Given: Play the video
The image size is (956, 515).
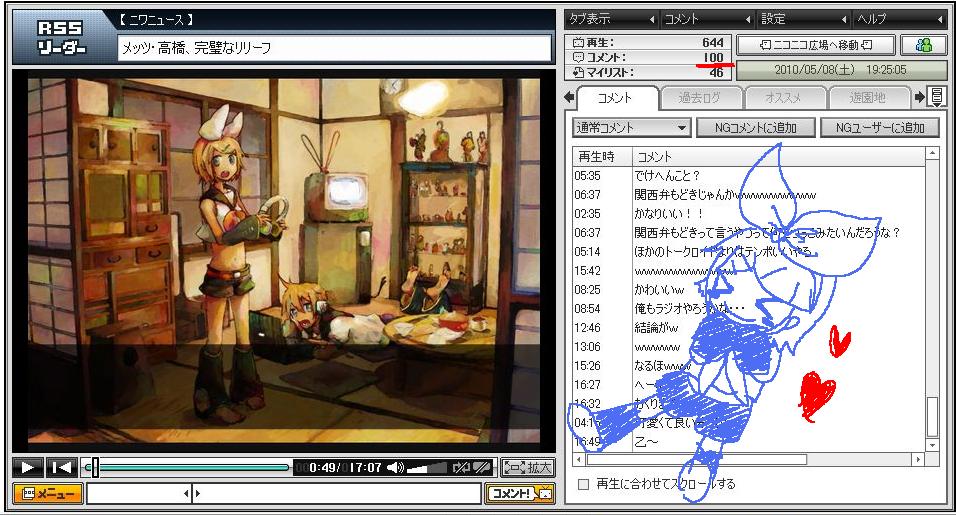Looking at the screenshot, I should [x=27, y=467].
